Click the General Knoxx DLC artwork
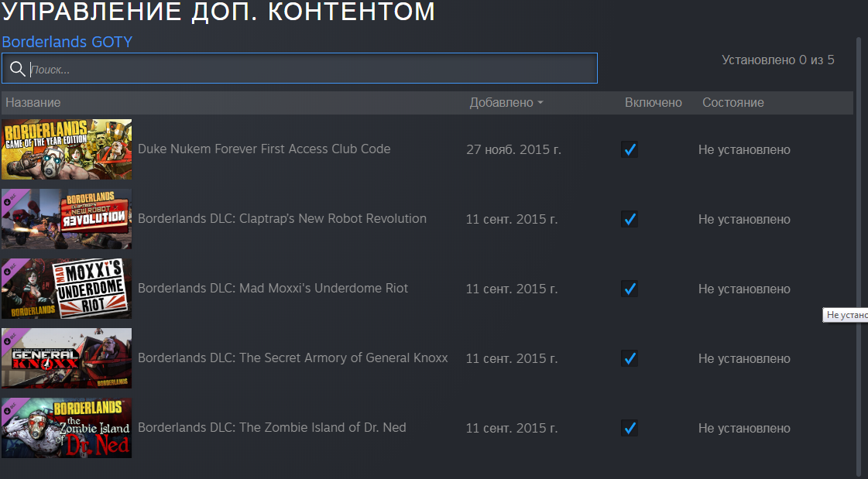 click(x=67, y=358)
